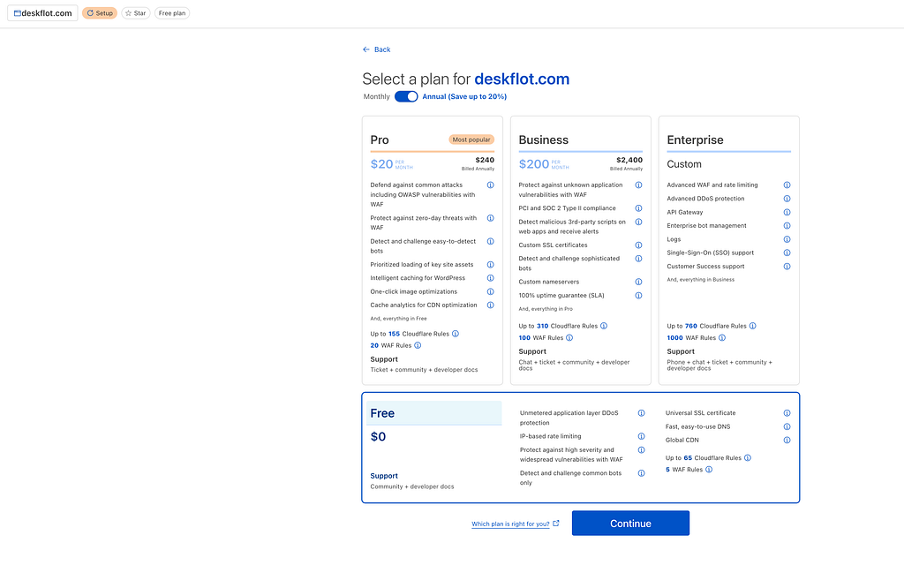Click the Free plan badge in header
Screen dimensions: 904x588
pyautogui.click(x=172, y=13)
